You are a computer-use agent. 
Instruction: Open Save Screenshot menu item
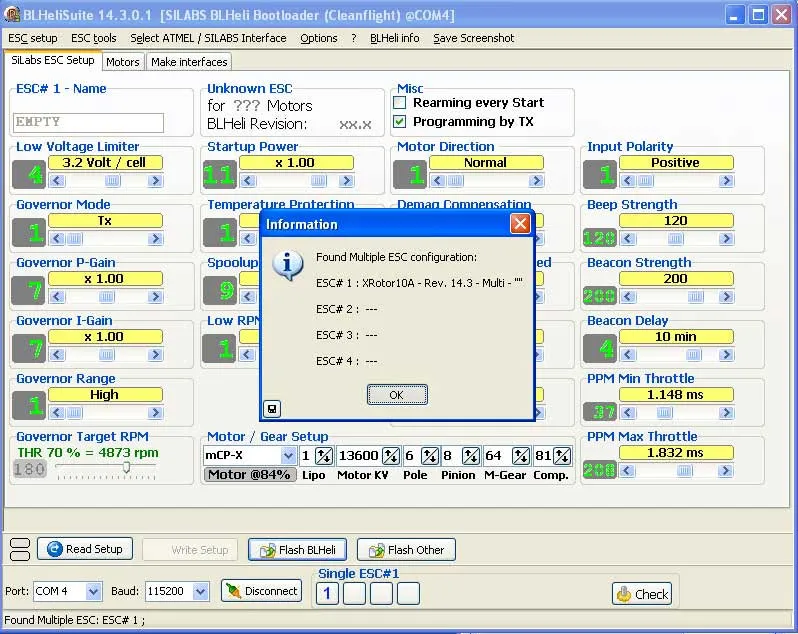click(x=473, y=38)
